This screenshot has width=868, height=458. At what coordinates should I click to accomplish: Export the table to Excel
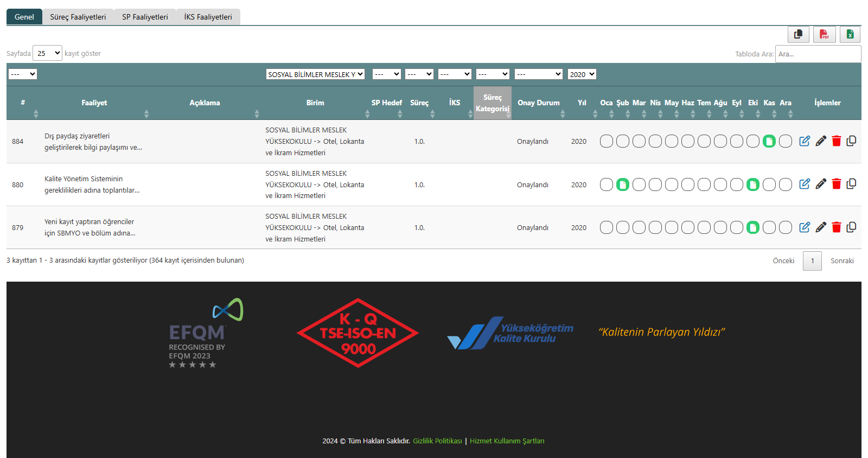point(850,35)
